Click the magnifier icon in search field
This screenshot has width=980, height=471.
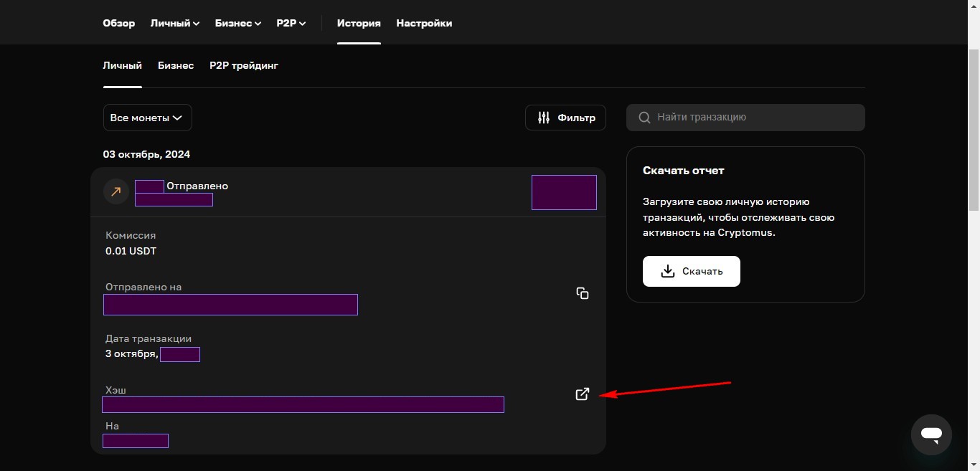(645, 118)
